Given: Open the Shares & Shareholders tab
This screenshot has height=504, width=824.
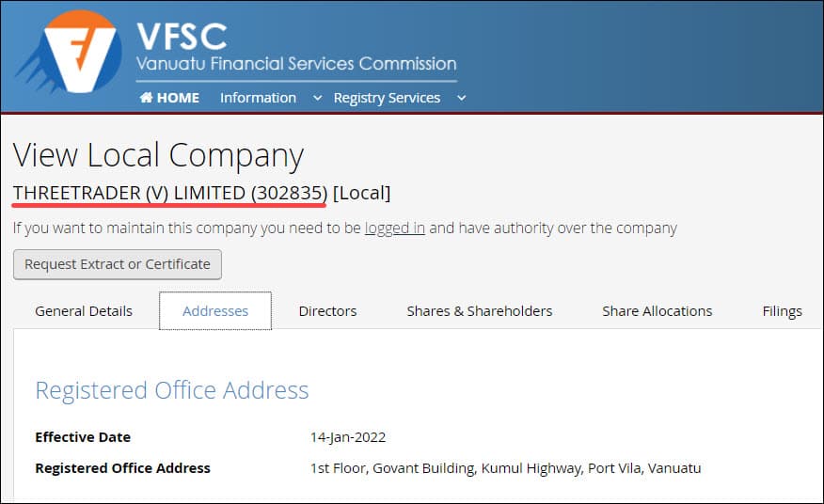Looking at the screenshot, I should pos(480,311).
